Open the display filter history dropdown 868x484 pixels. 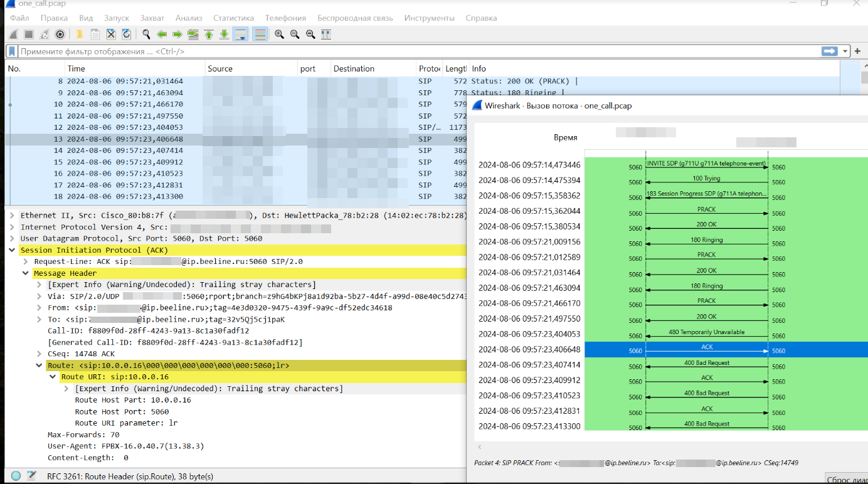click(845, 51)
